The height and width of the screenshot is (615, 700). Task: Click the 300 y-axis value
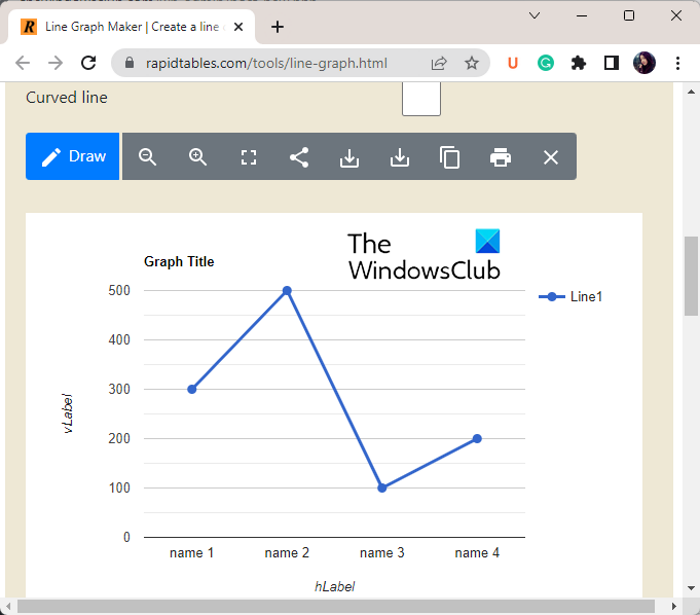pos(119,389)
